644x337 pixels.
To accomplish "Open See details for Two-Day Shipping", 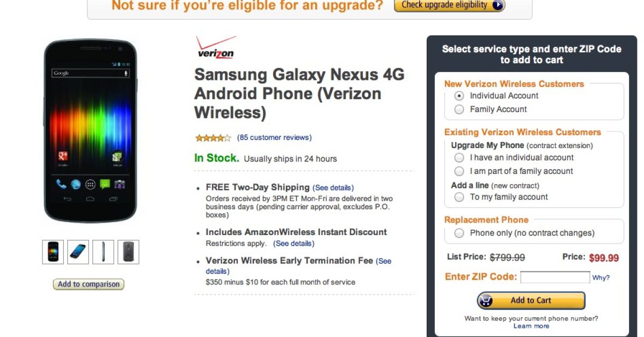I will (x=333, y=188).
